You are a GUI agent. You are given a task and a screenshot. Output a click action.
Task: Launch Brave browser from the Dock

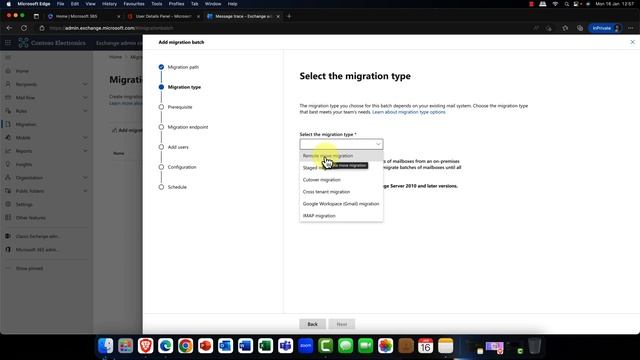[x=146, y=346]
